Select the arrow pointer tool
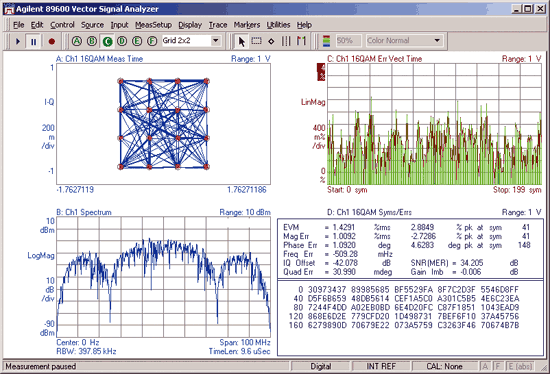The width and height of the screenshot is (550, 374). [x=241, y=41]
